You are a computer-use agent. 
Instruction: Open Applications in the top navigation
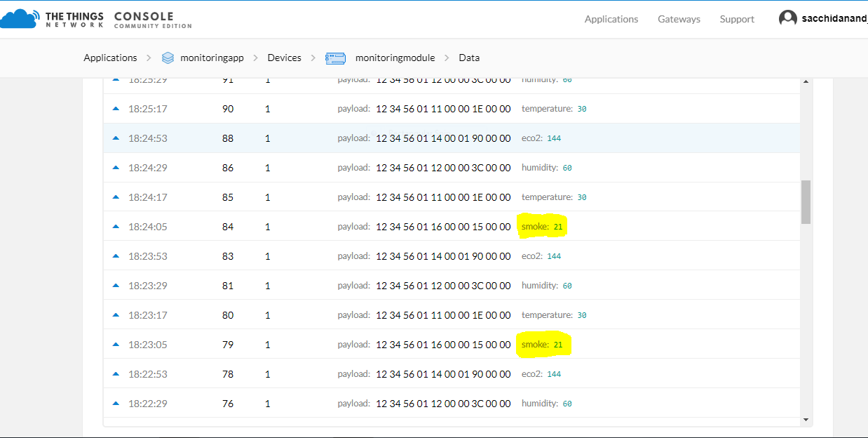[611, 19]
